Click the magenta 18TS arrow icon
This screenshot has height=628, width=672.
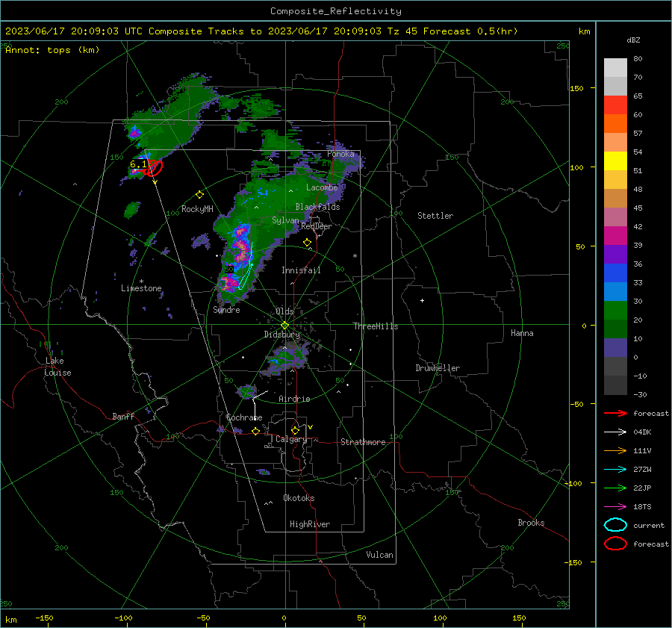615,507
